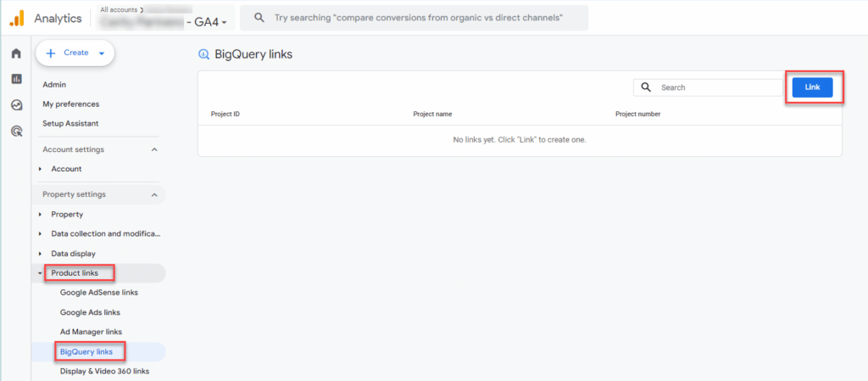Open My preferences

pos(71,104)
